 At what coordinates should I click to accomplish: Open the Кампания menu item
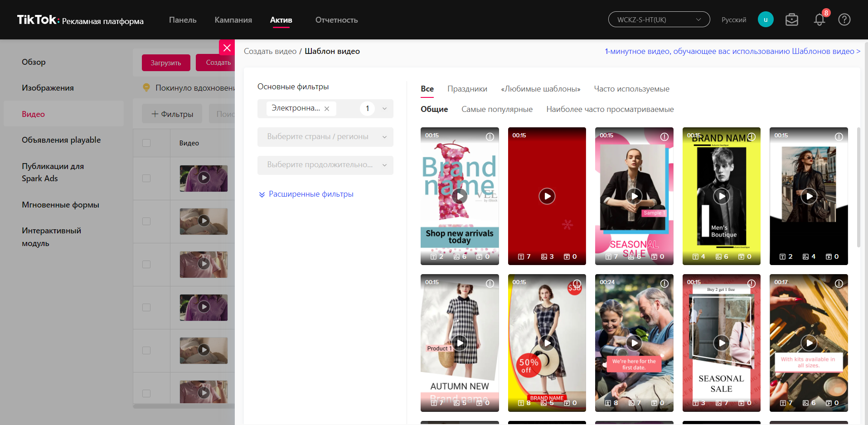click(x=233, y=20)
